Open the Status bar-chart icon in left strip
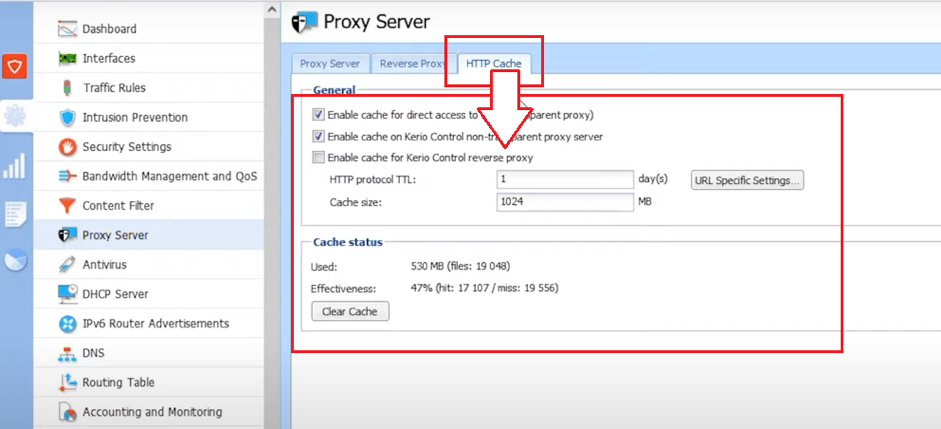 click(14, 166)
